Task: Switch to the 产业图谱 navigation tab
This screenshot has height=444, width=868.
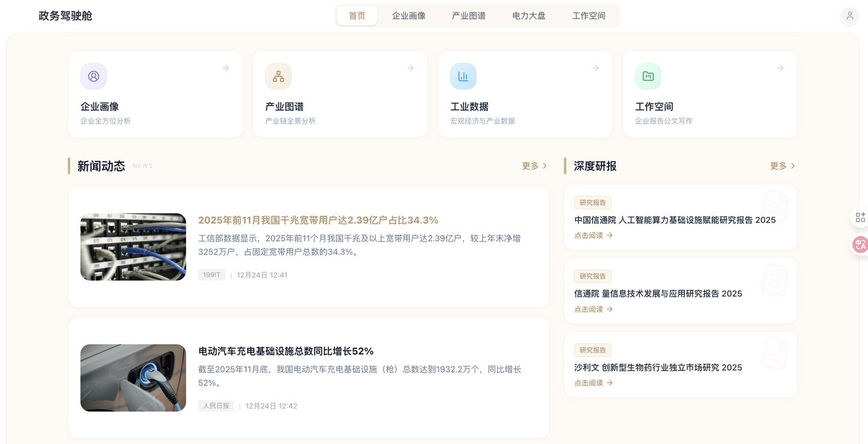Action: tap(469, 16)
